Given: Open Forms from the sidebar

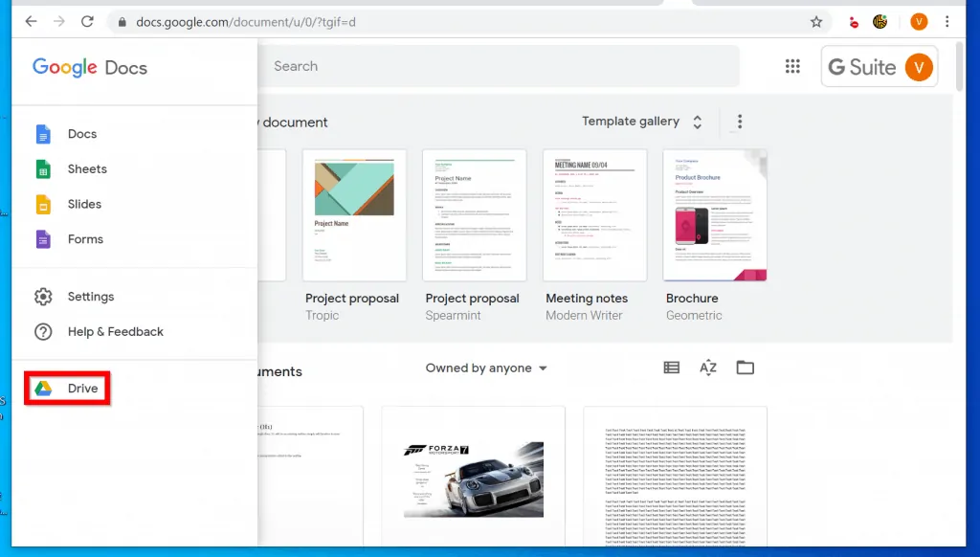Looking at the screenshot, I should [x=85, y=239].
